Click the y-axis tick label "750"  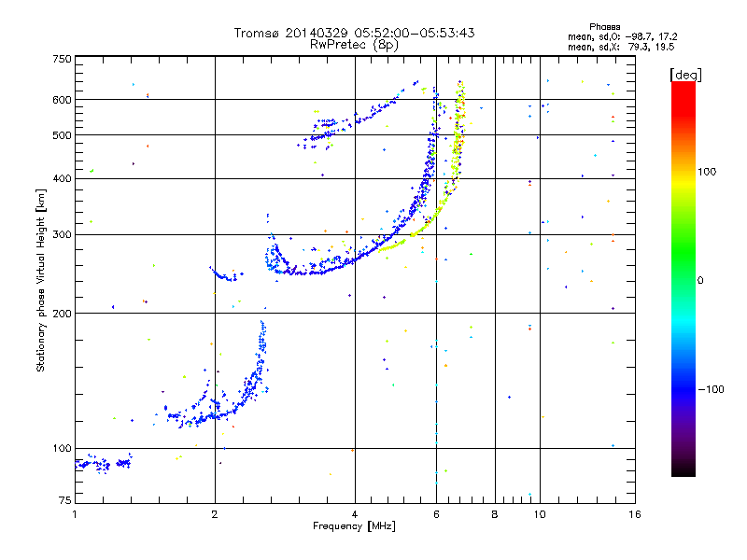(x=62, y=59)
